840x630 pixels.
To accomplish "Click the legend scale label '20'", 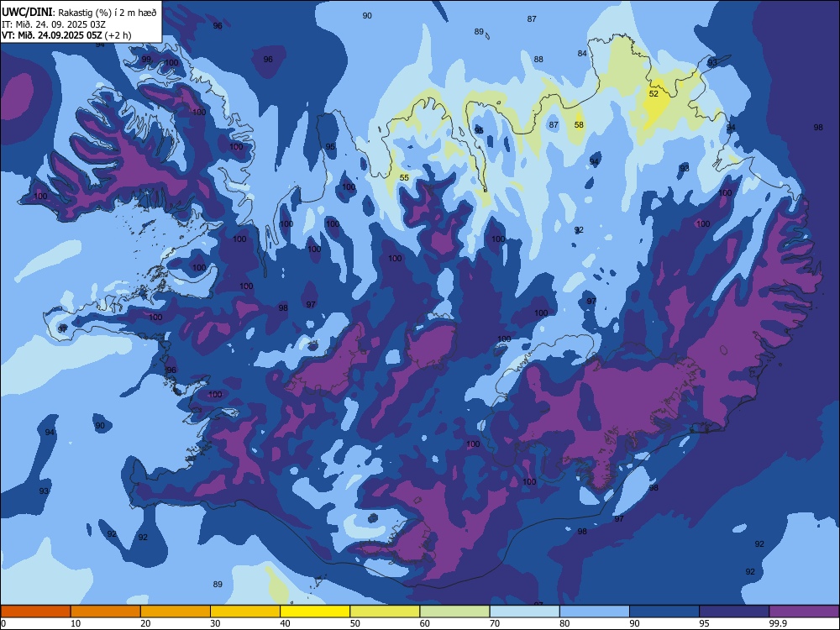I will point(145,623).
